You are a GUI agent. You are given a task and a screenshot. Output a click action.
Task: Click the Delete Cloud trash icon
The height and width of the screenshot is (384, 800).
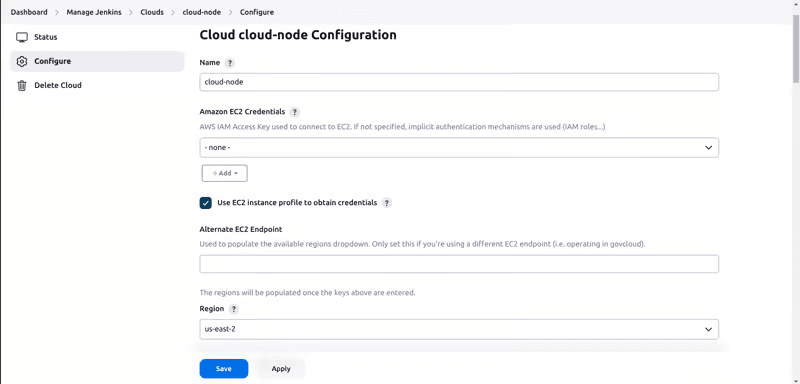pyautogui.click(x=21, y=85)
